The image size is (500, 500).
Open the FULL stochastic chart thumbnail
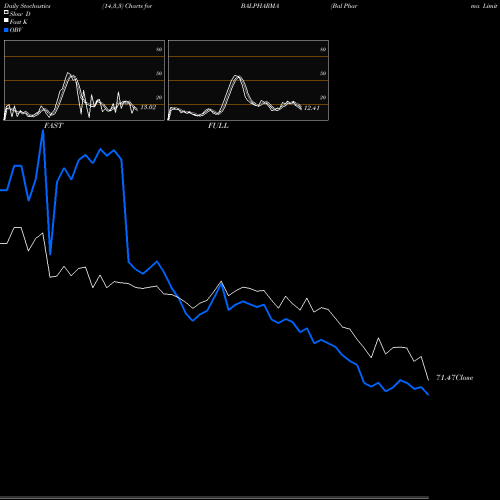[x=248, y=80]
